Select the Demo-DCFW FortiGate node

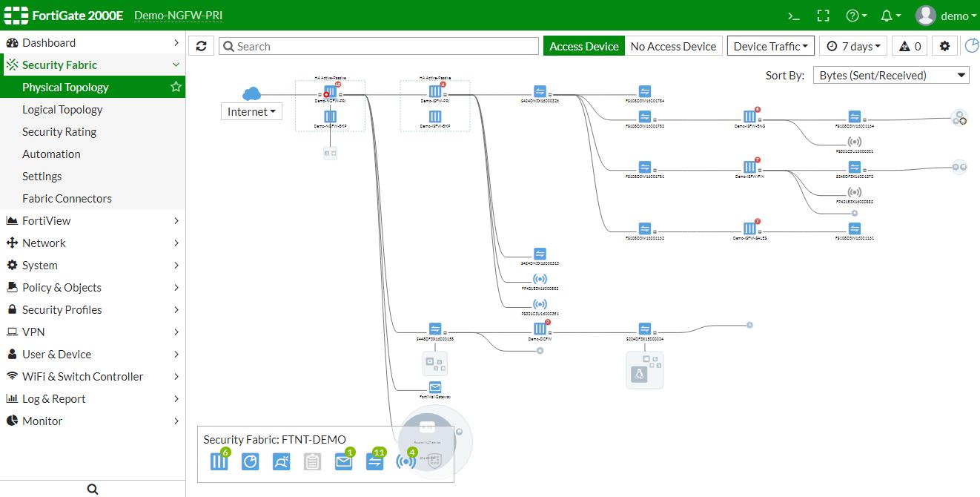(x=540, y=329)
